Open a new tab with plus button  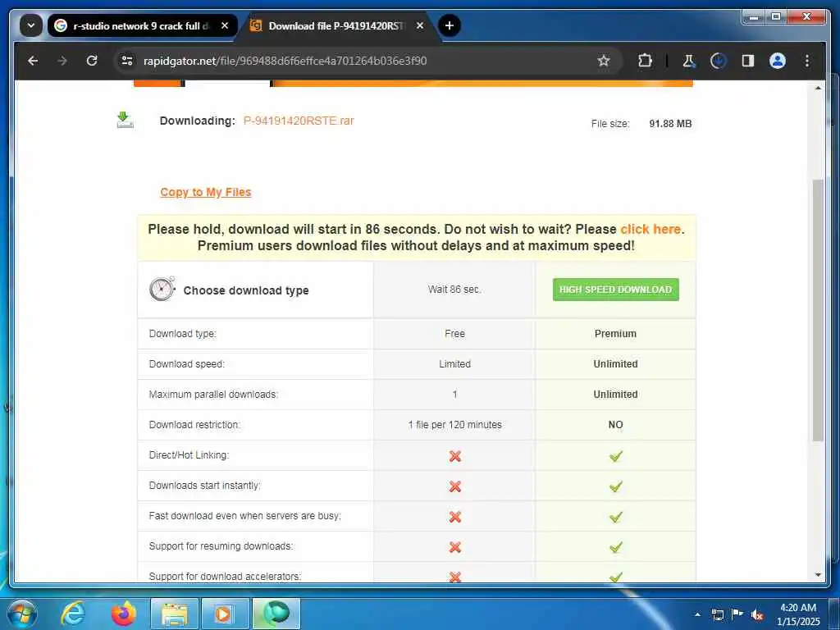450,25
